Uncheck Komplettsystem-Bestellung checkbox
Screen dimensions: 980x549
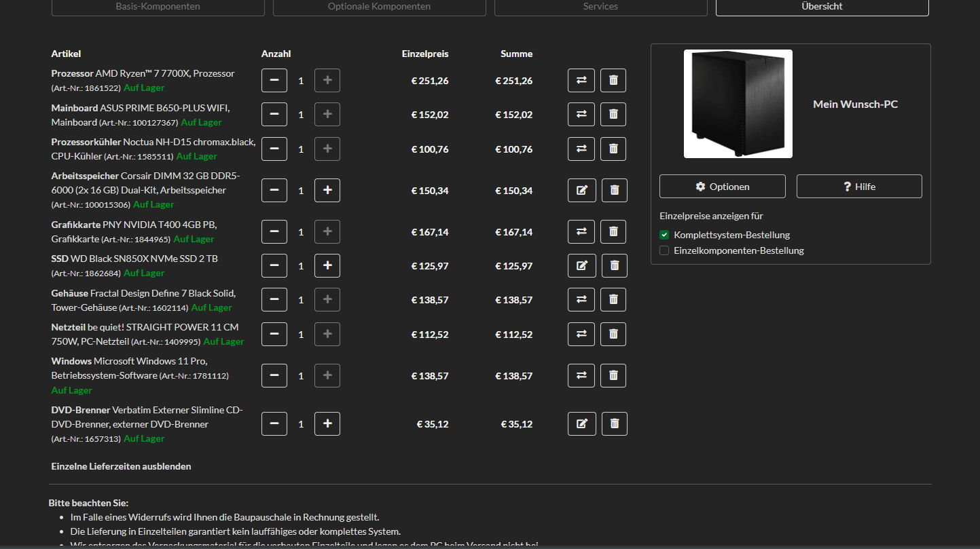coord(664,235)
